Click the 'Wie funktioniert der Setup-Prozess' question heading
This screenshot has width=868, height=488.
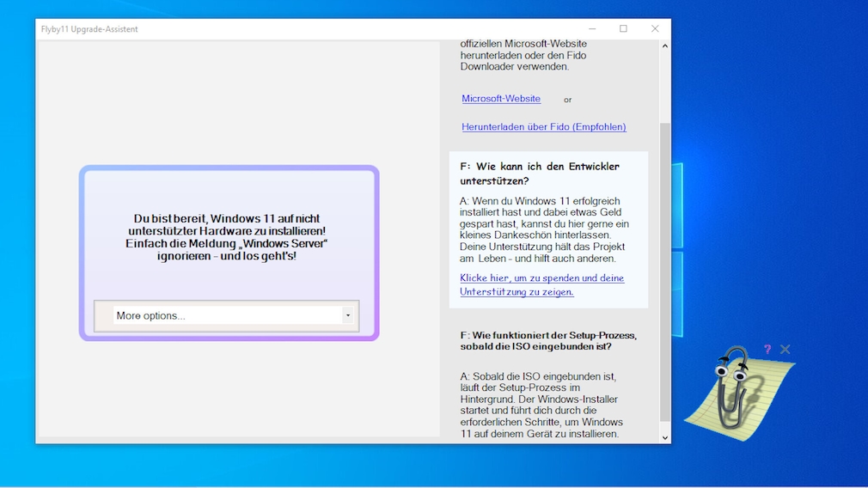click(547, 340)
